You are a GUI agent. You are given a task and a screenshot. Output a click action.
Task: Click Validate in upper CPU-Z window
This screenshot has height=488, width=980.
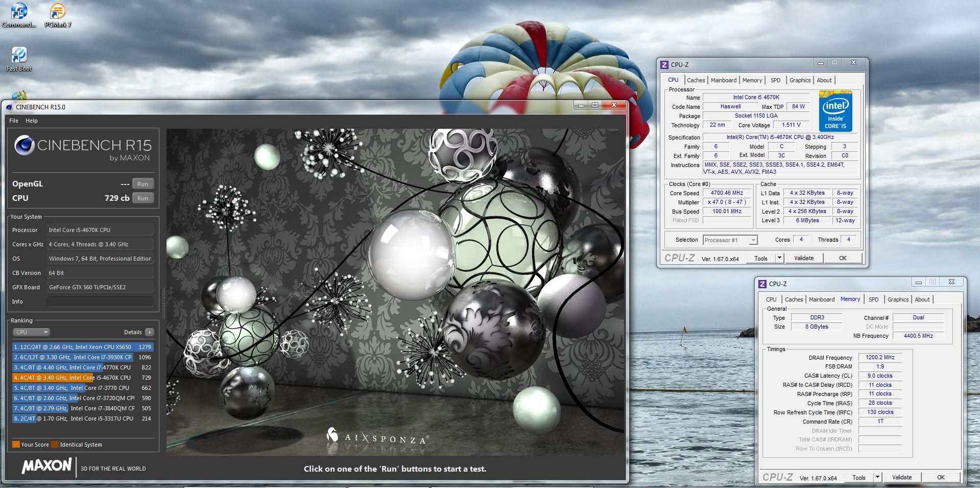pyautogui.click(x=804, y=258)
